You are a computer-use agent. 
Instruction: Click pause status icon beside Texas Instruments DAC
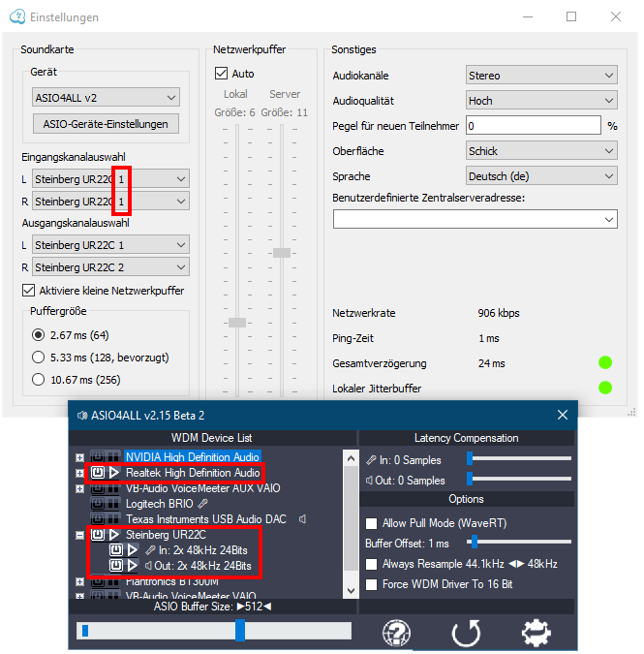(x=113, y=519)
